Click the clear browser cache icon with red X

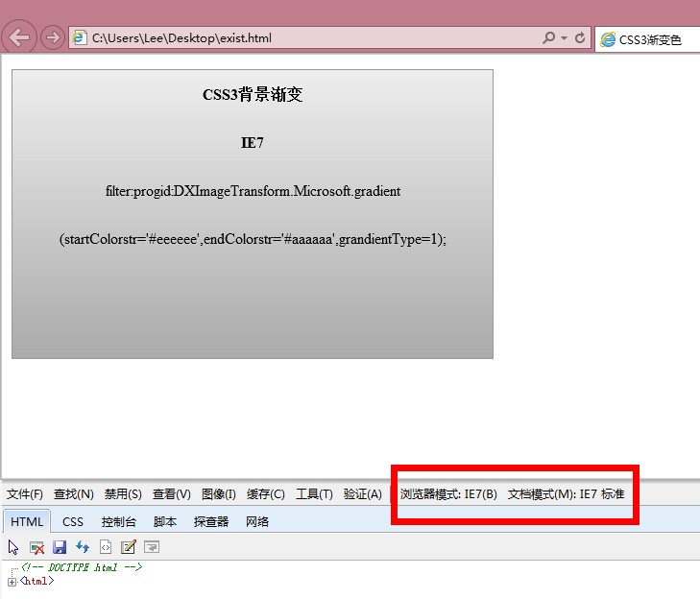coord(36,547)
